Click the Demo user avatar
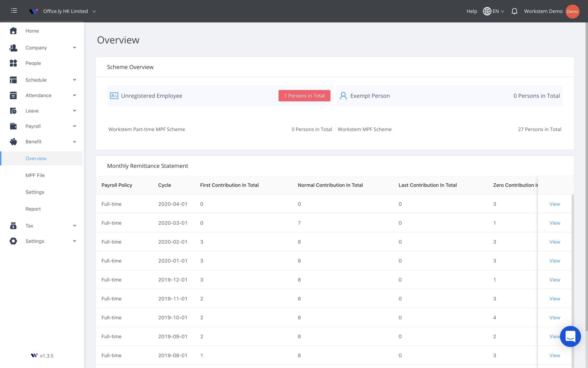 572,11
